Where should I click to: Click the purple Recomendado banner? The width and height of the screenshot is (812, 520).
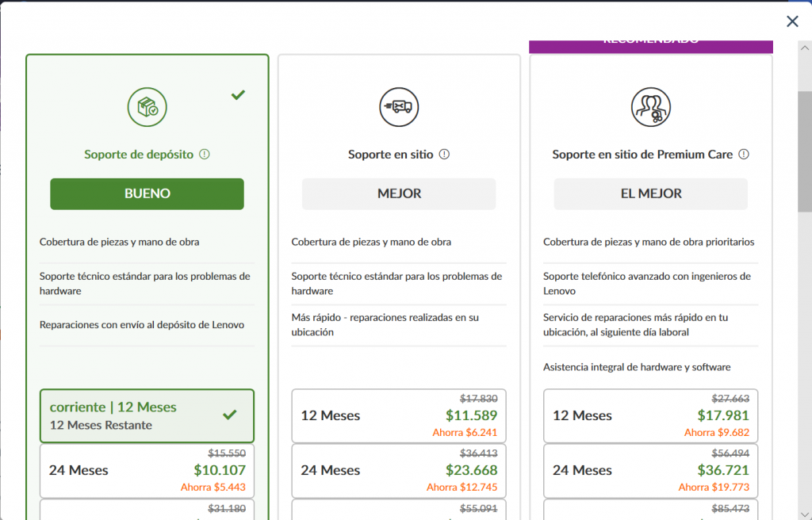(650, 46)
